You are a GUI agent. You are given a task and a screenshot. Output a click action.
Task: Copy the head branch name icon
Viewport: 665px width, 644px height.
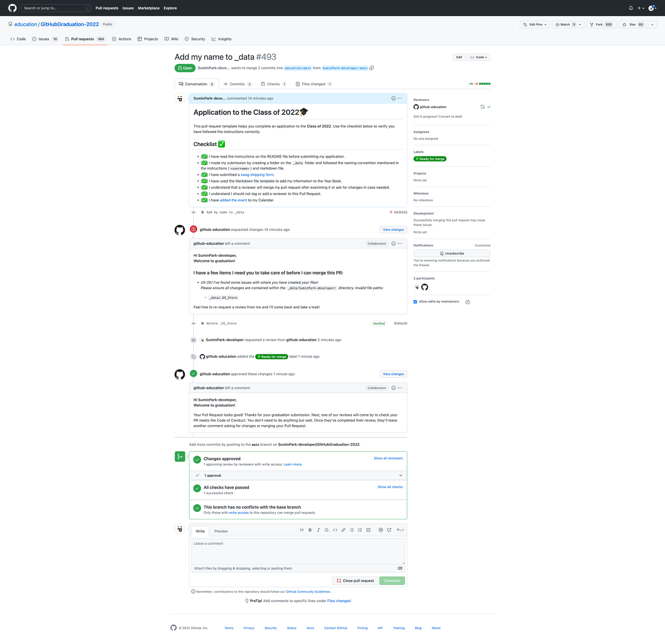coord(371,68)
